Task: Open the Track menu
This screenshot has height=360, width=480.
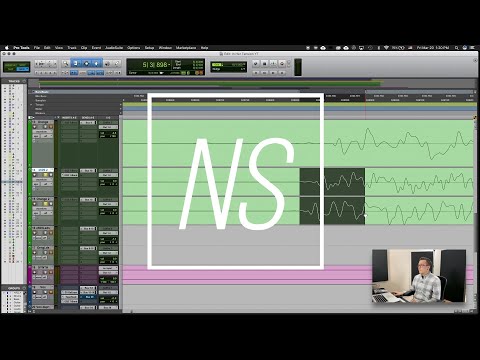Action: tap(72, 48)
